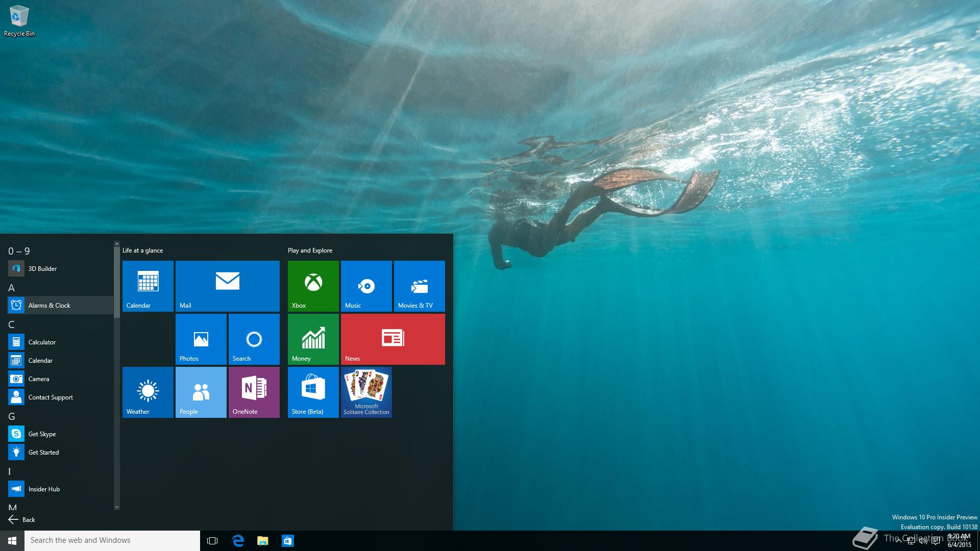Select Alarms & Clock in app list
This screenshot has width=980, height=551.
[60, 305]
